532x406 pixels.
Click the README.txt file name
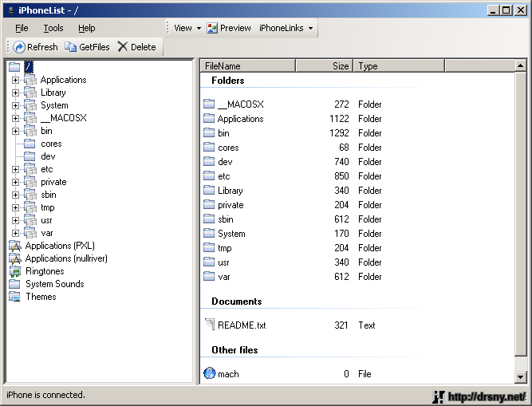[x=242, y=325]
